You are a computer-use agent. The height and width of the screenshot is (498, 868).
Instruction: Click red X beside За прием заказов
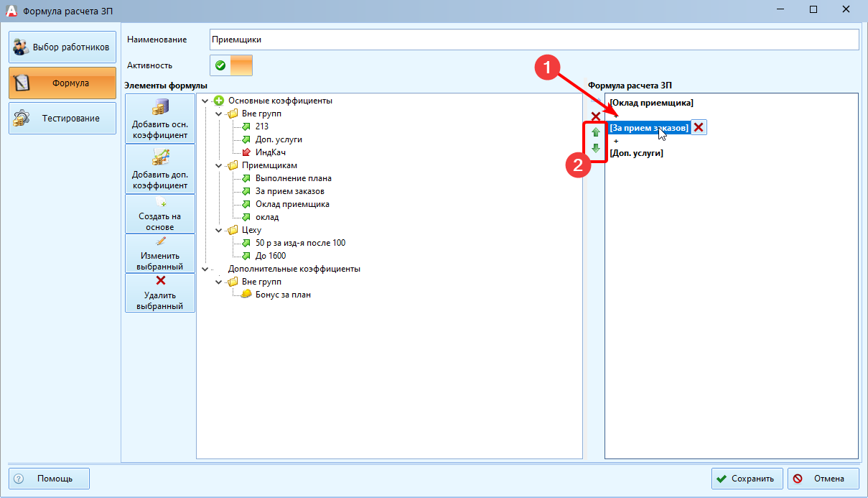point(699,127)
